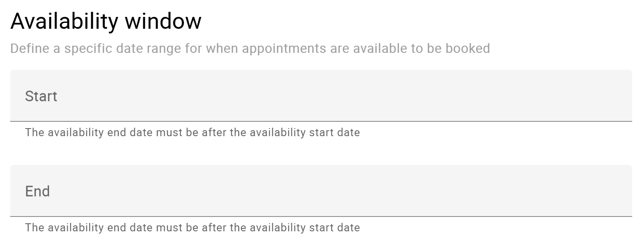Click the validation message under End field

pos(192,228)
